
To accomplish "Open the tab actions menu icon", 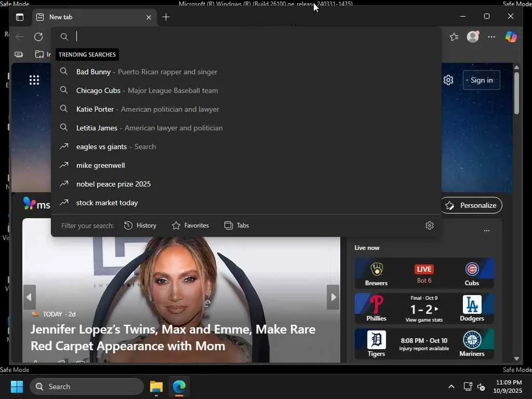I will [x=20, y=17].
